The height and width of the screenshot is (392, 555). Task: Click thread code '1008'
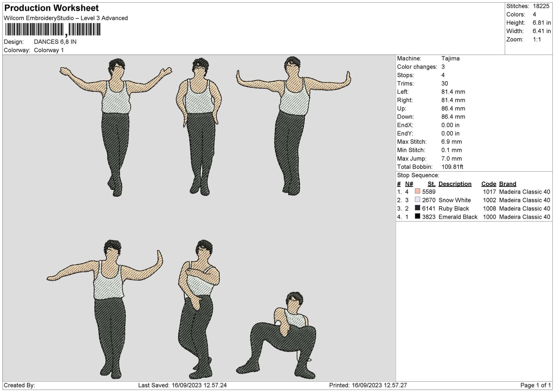pos(489,208)
